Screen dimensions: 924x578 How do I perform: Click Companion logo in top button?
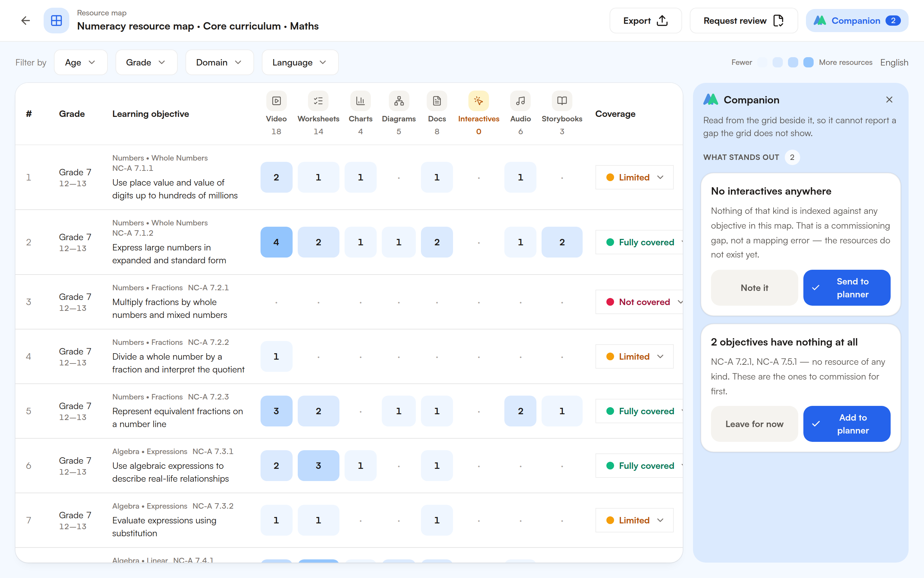[x=820, y=21]
